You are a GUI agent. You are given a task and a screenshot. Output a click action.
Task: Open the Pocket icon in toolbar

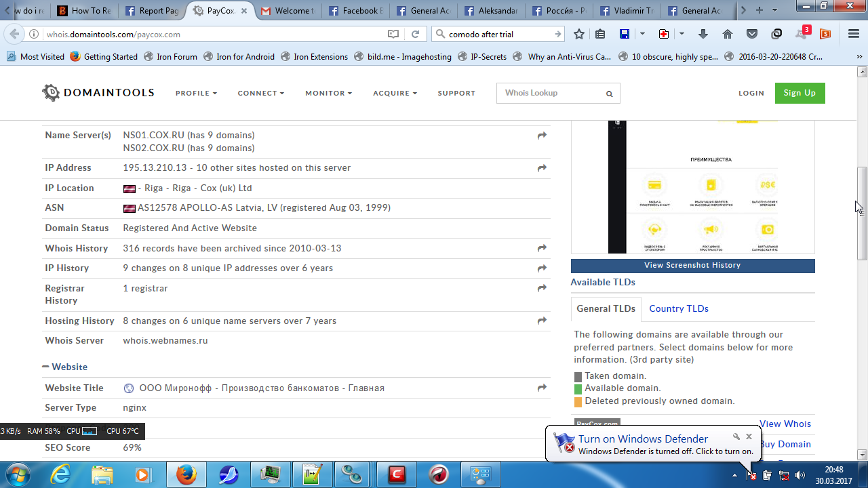click(752, 34)
